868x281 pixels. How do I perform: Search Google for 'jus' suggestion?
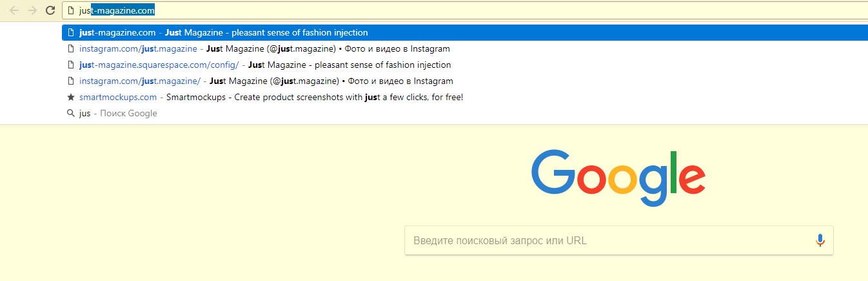coord(464,113)
